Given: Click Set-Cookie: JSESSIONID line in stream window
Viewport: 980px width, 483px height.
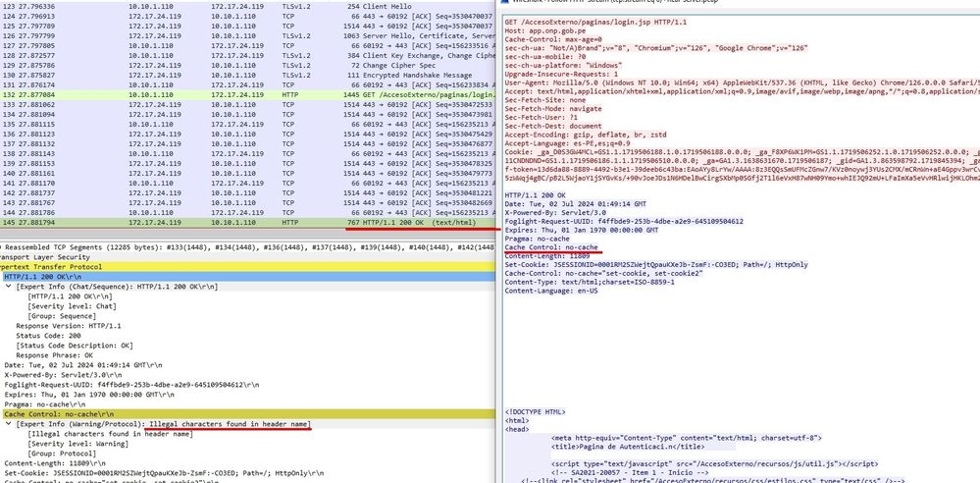Looking at the screenshot, I should pyautogui.click(x=656, y=265).
